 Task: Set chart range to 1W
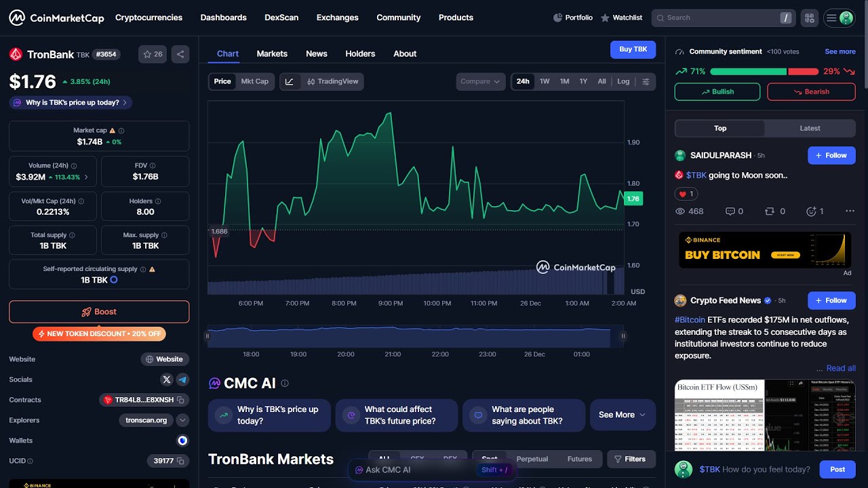(545, 81)
